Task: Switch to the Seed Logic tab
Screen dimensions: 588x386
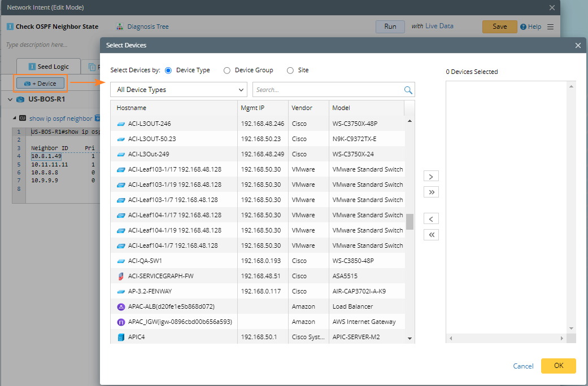Action: pos(49,67)
